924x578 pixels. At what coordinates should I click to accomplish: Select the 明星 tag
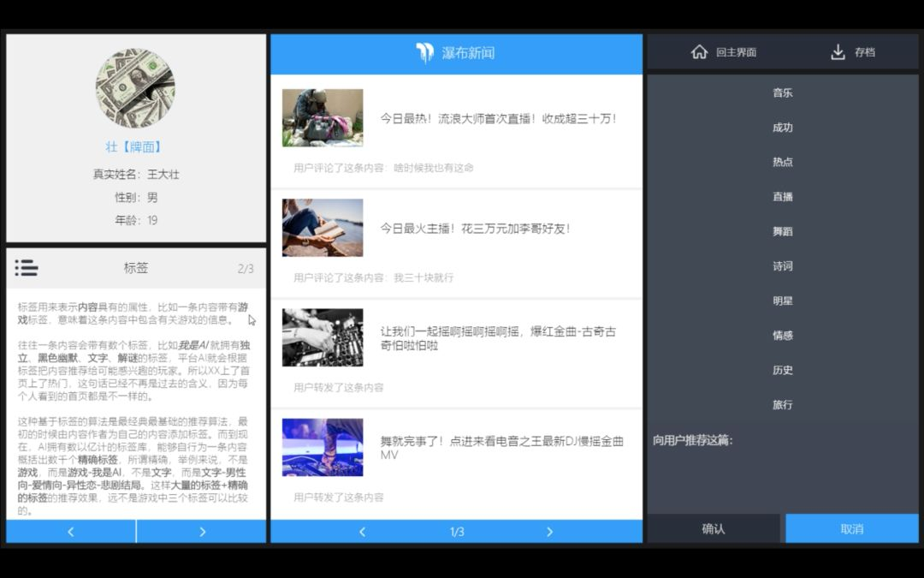[783, 301]
